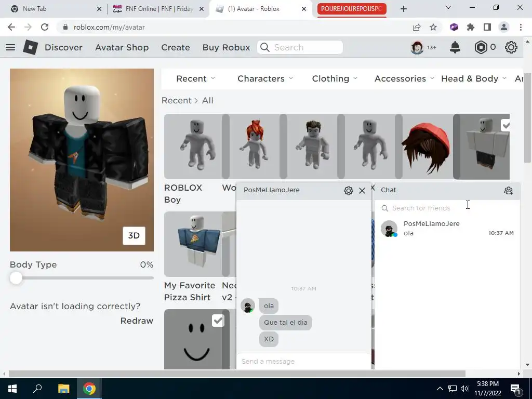Click the Send a message field

pos(303,362)
